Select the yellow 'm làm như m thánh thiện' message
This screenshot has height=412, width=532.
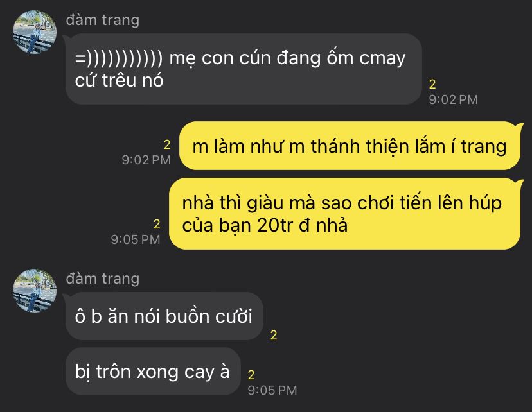[350, 146]
